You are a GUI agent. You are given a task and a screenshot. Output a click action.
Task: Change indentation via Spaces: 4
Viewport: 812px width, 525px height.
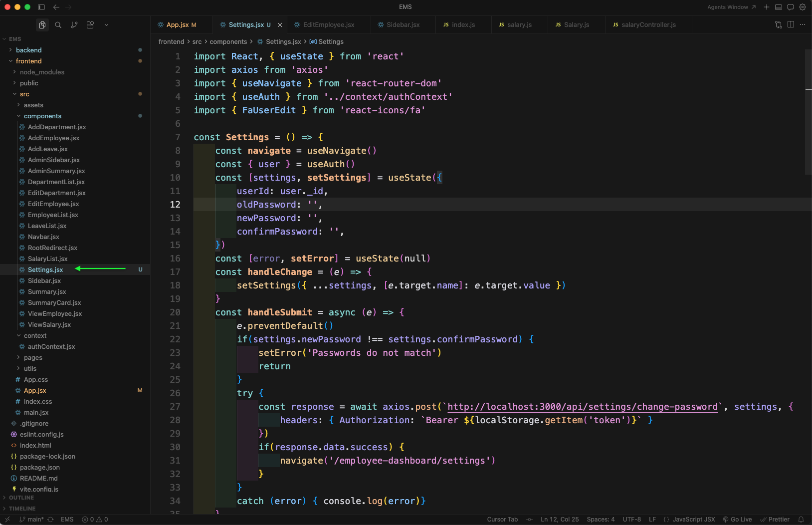601,520
